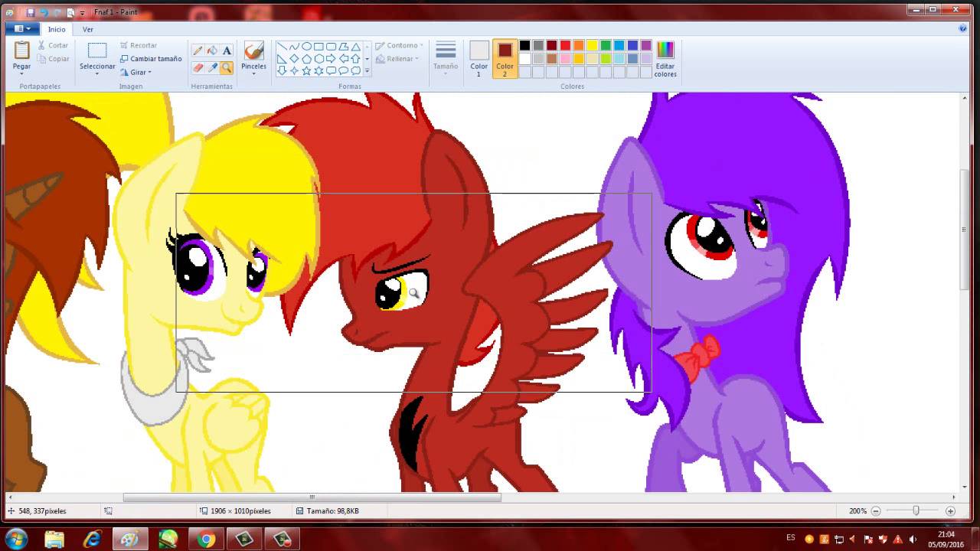Open the Paint file menu button
The image size is (980, 551).
(x=22, y=29)
